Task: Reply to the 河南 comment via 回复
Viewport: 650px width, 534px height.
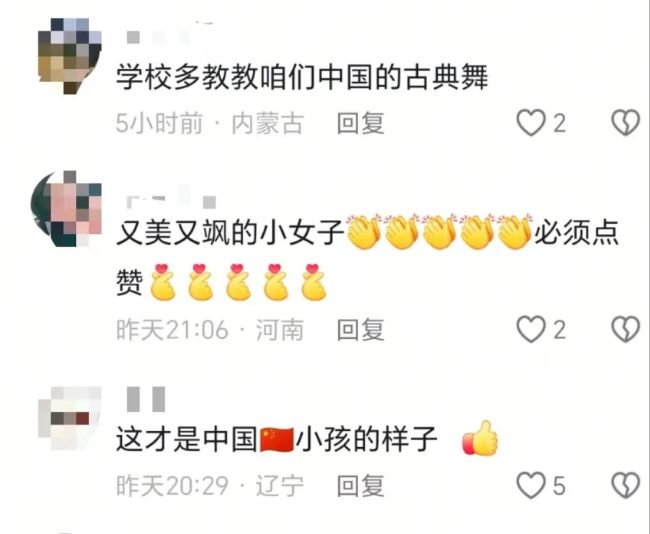Action: click(360, 330)
